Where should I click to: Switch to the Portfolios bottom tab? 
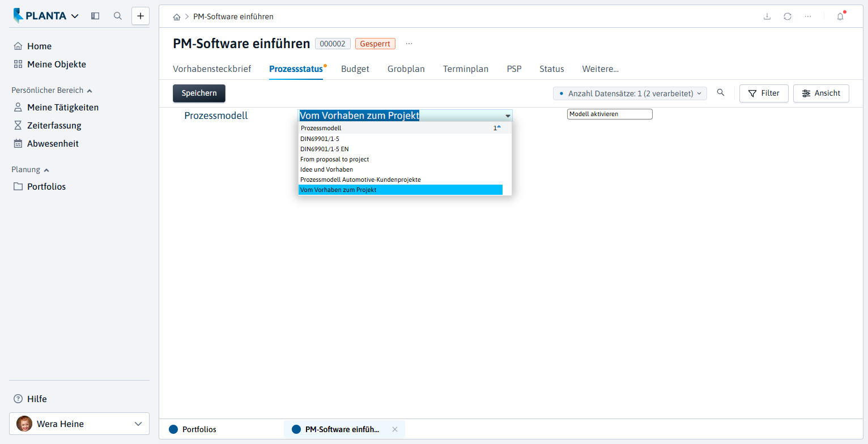193,429
